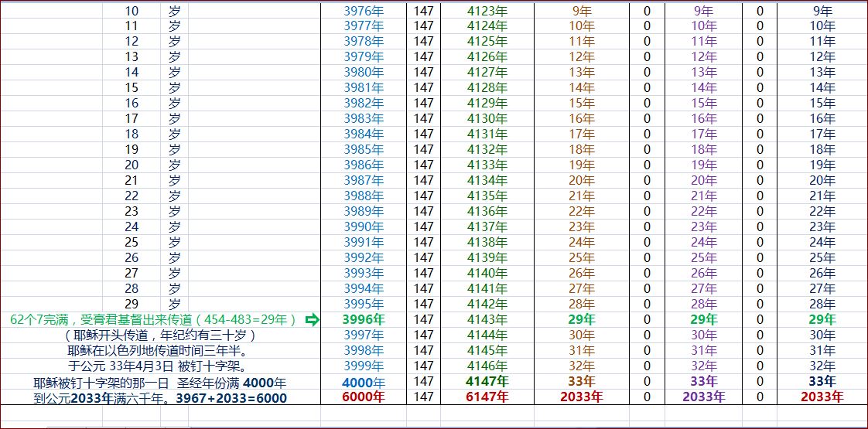Select the cell containing 4135年
This screenshot has height=429, width=868.
(487, 196)
